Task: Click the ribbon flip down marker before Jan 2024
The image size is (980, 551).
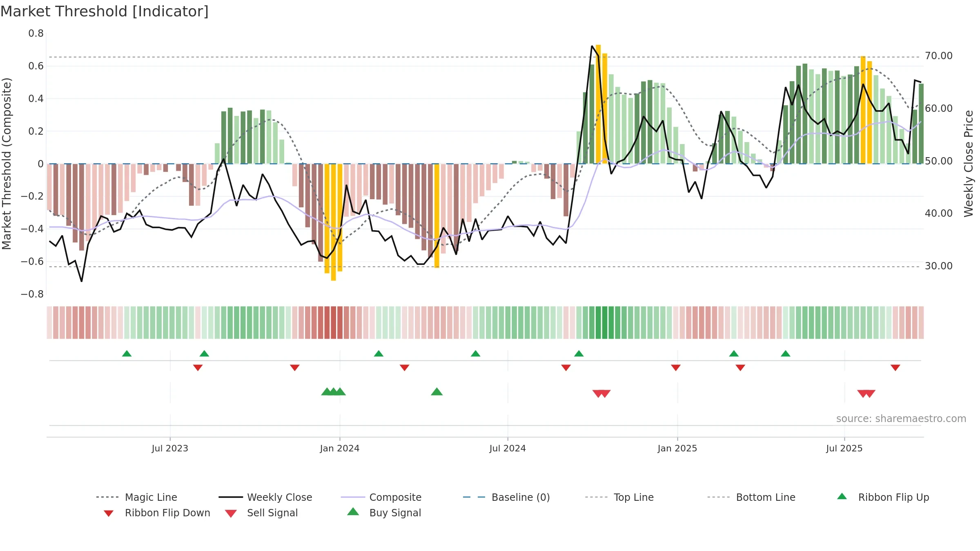Action: 295,368
